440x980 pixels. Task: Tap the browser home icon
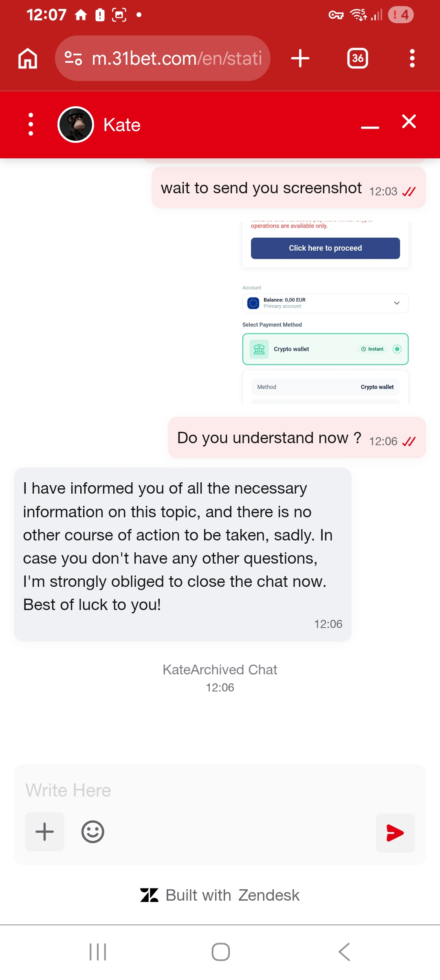(x=28, y=58)
